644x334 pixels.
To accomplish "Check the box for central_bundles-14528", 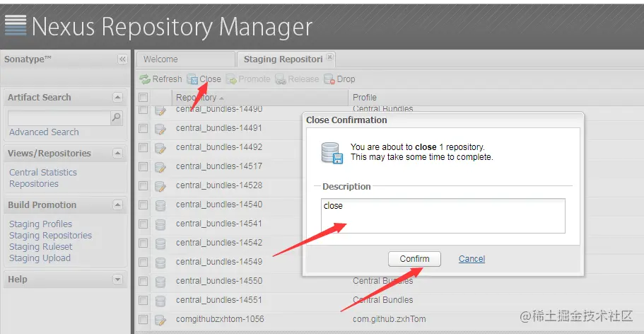I will tap(143, 185).
